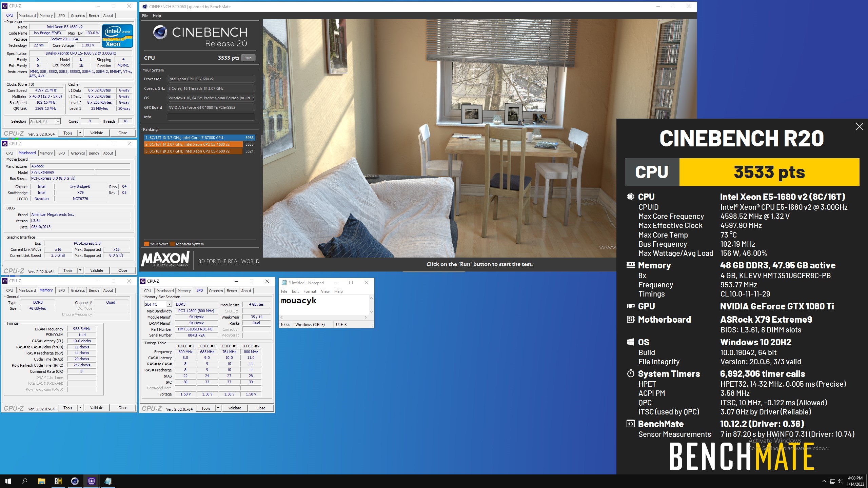Click the DRAM Frequency value 953.5 MHz

(x=82, y=329)
